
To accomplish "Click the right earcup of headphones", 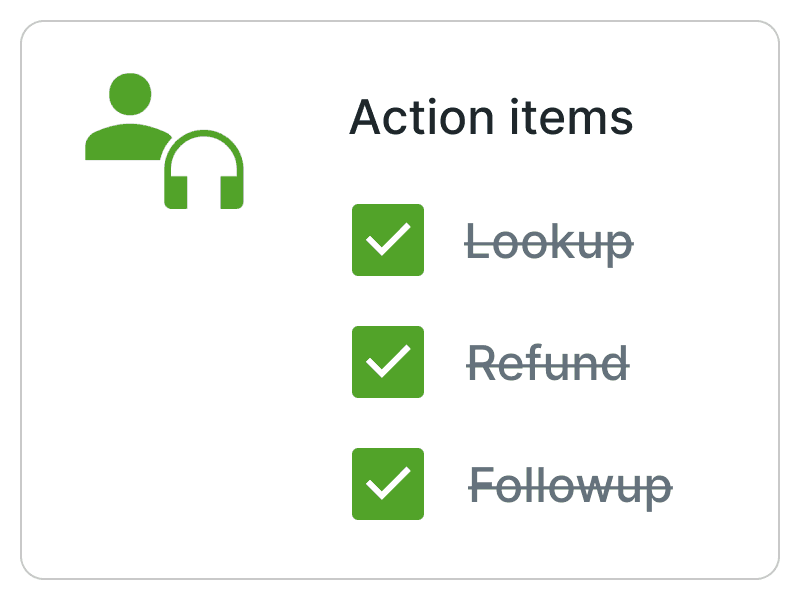I will coord(232,192).
